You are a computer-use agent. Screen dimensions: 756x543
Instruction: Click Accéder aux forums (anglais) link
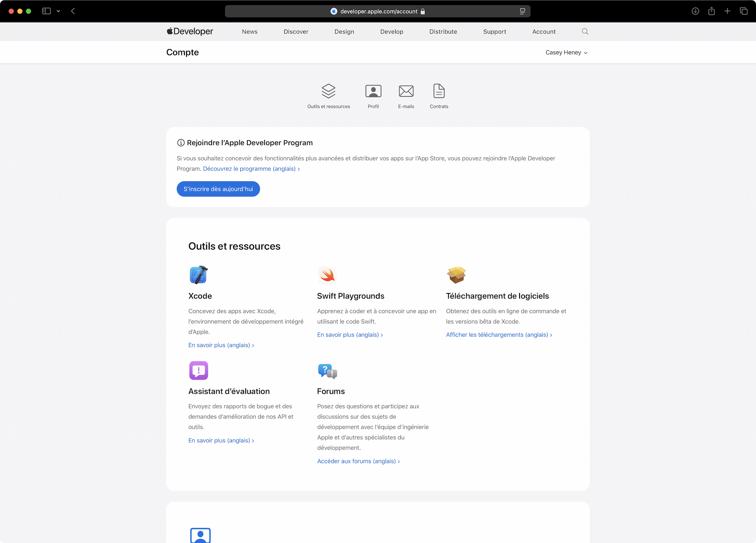[x=359, y=461]
